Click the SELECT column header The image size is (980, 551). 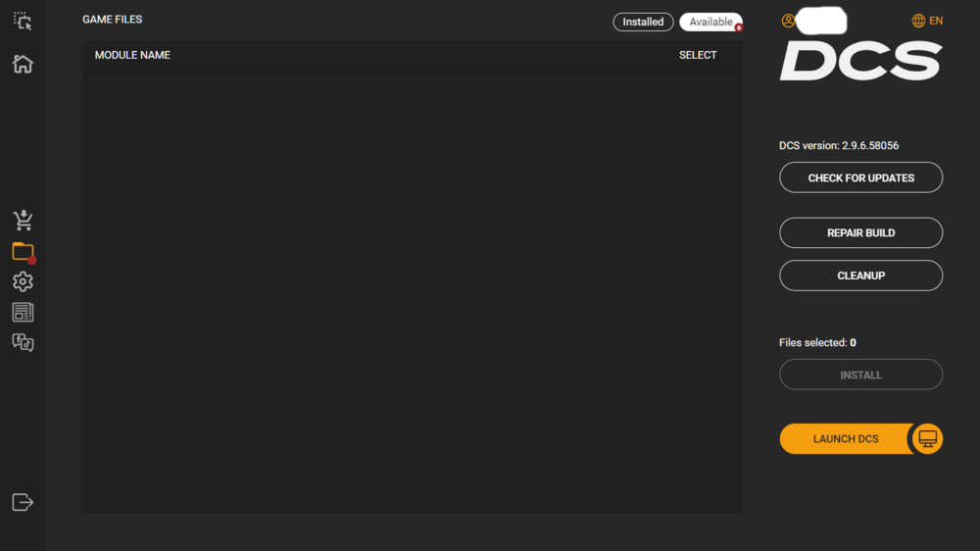(x=698, y=55)
